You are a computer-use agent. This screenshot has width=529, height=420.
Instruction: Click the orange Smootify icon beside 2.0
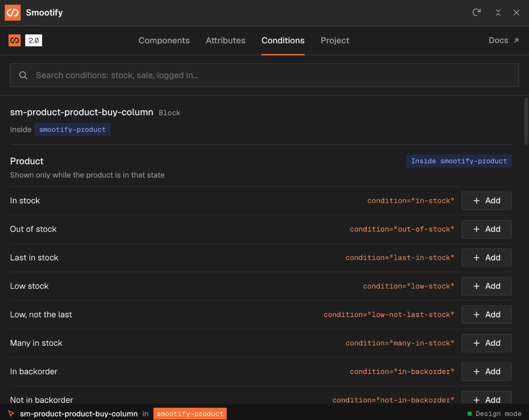(x=15, y=40)
